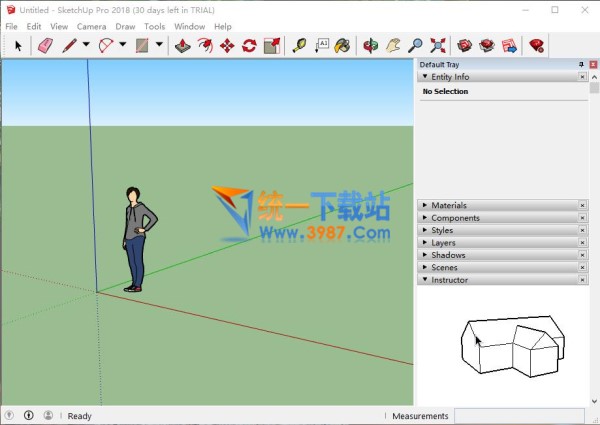Open the Tools menu
The width and height of the screenshot is (600, 425).
155,26
